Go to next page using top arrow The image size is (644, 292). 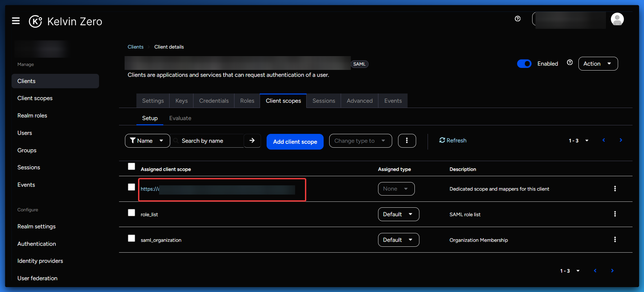(x=620, y=140)
